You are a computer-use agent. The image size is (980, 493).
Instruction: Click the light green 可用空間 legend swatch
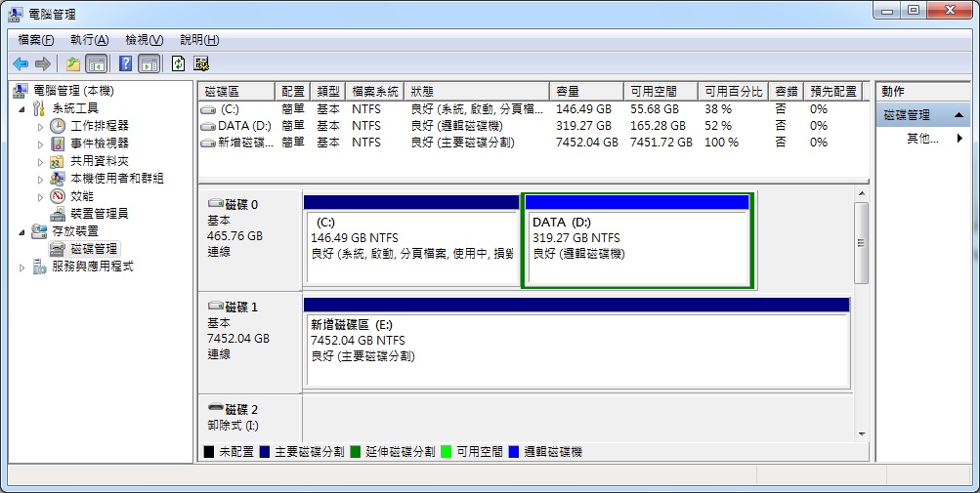pyautogui.click(x=447, y=452)
